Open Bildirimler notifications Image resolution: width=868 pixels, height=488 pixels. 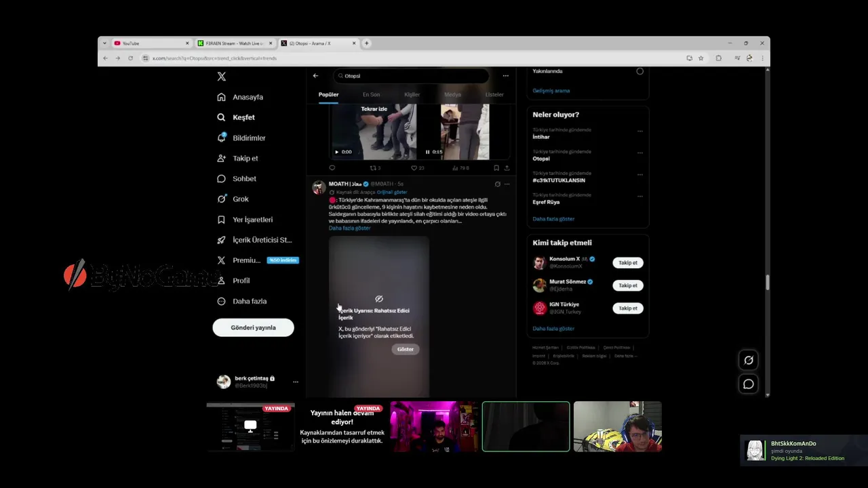(241, 138)
